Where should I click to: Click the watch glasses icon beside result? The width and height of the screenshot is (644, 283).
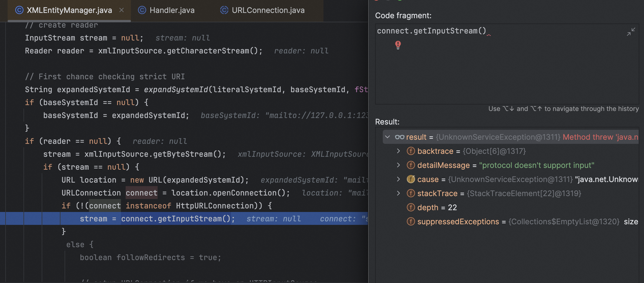point(399,137)
